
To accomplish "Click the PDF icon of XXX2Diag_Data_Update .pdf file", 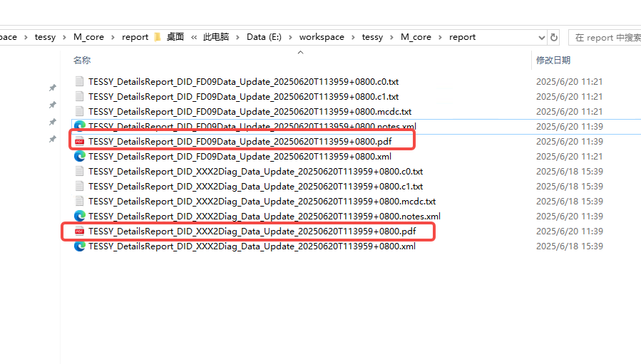I will pos(79,232).
